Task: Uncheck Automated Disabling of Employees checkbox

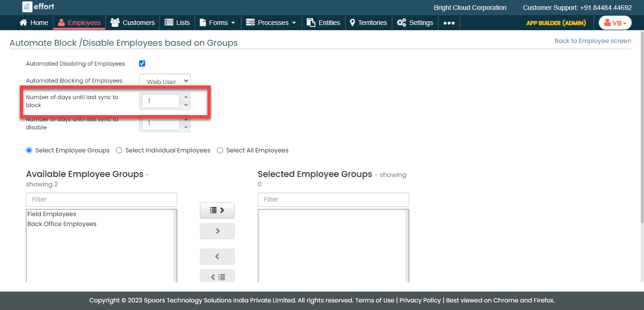Action: pyautogui.click(x=142, y=64)
